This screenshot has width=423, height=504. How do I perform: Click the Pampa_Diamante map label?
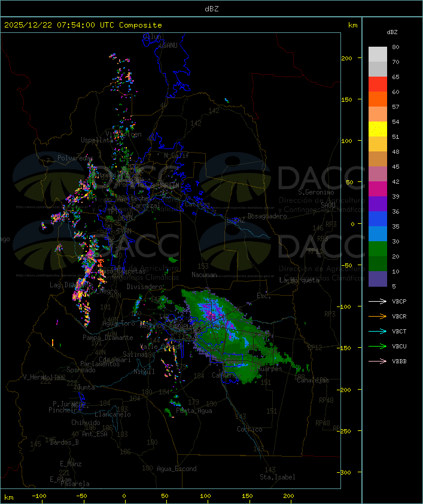(x=108, y=338)
